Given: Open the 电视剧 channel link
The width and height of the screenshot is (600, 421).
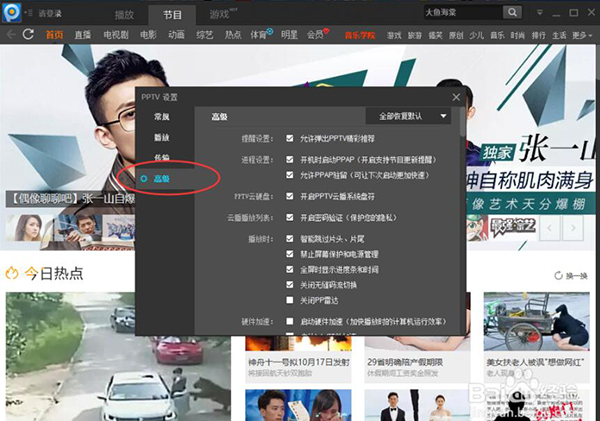Looking at the screenshot, I should click(x=116, y=34).
